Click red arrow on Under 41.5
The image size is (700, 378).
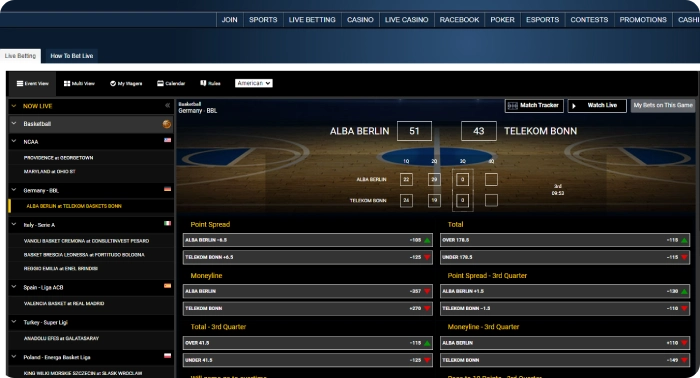tap(427, 360)
